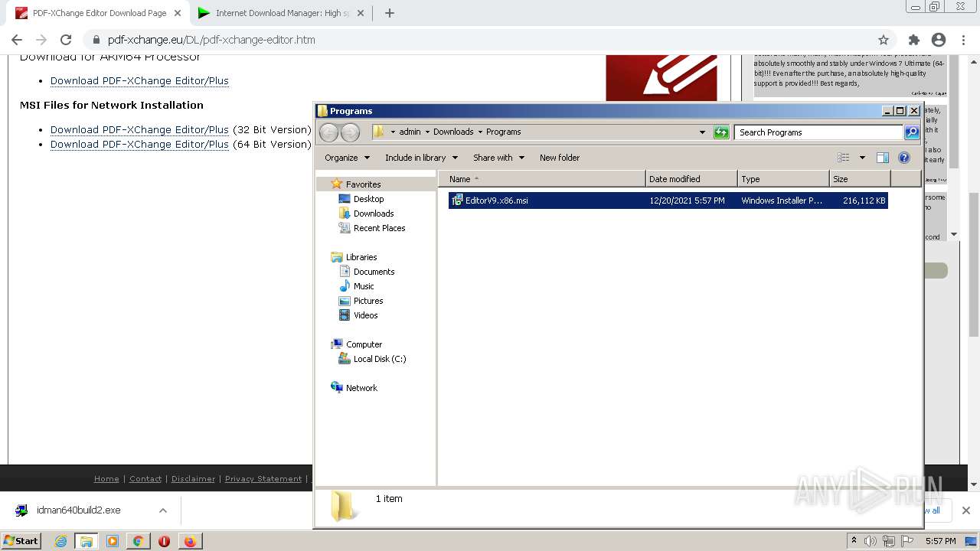The image size is (980, 551).
Task: Open Local Disk (C:)
Action: coord(379,359)
